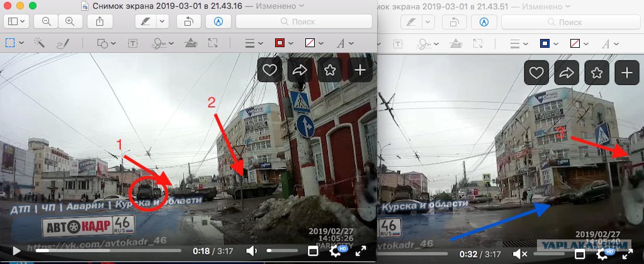Play the left video
This screenshot has height=264, width=644.
point(16,250)
